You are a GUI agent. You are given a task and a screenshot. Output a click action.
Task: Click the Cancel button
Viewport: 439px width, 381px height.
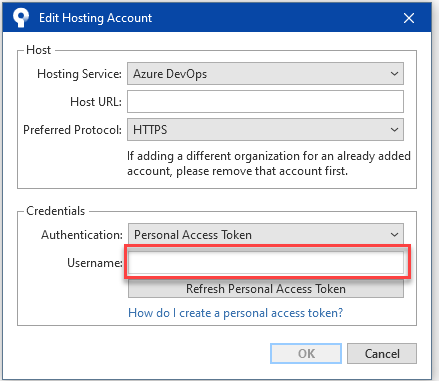[x=382, y=353]
